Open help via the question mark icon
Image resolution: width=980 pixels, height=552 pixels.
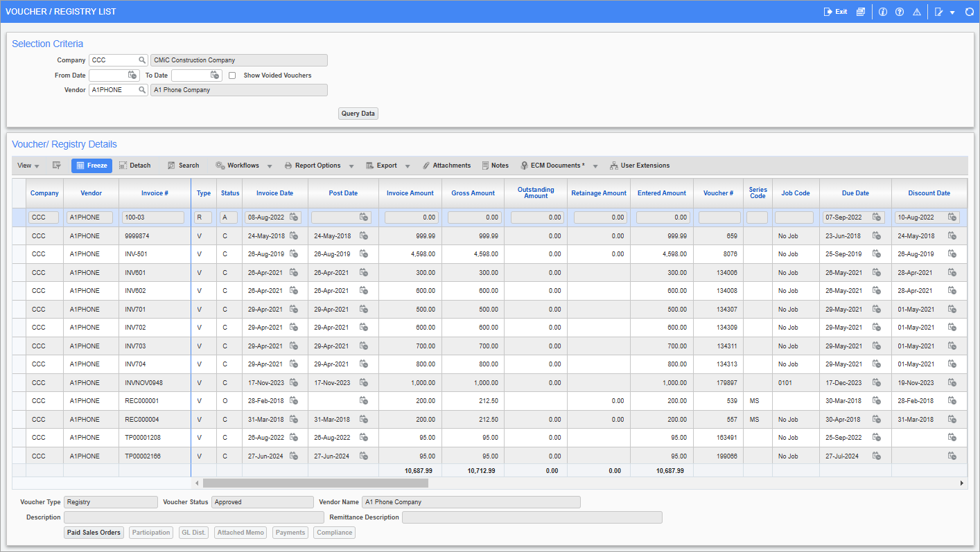click(x=899, y=12)
